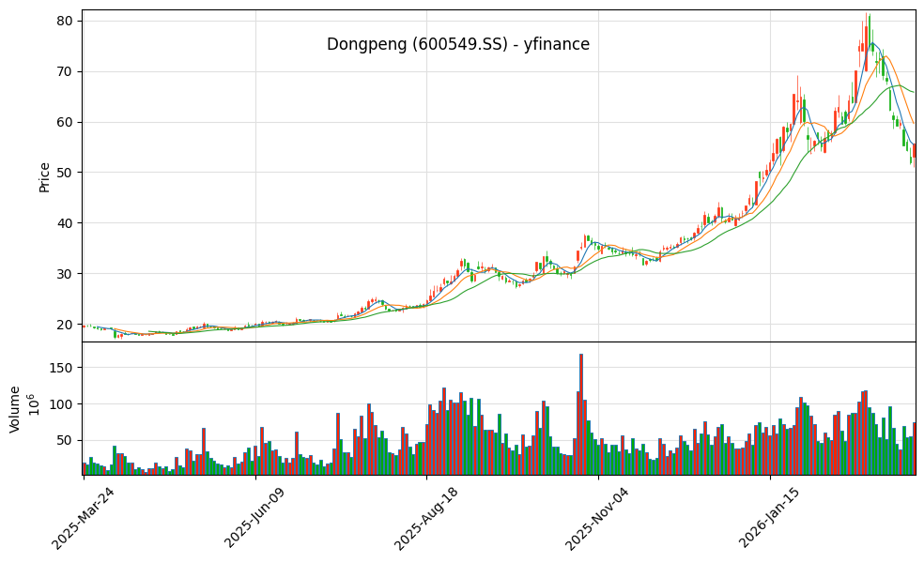
Task: Click the date label 2026-Jan-15
Action: [x=769, y=519]
